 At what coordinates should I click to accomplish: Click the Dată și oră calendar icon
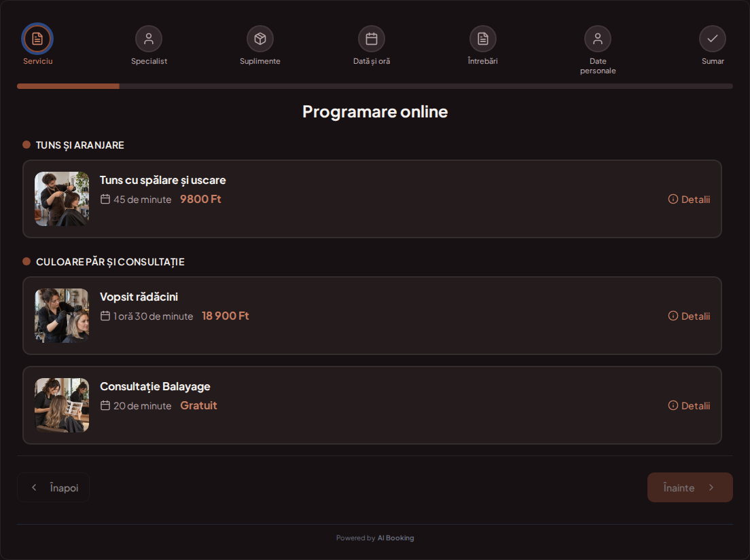coord(372,39)
